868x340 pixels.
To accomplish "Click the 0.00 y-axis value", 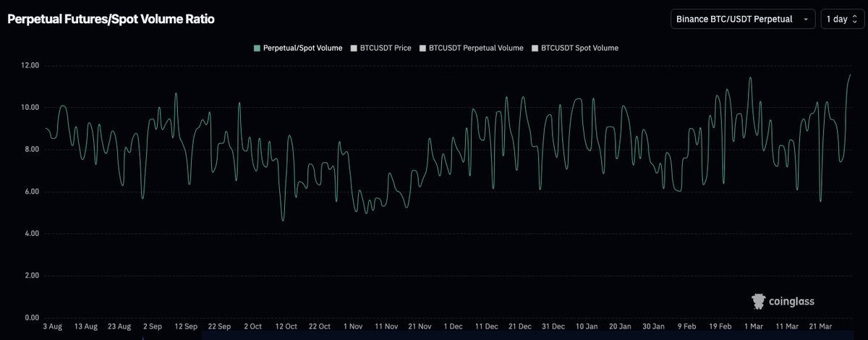I will (31, 318).
